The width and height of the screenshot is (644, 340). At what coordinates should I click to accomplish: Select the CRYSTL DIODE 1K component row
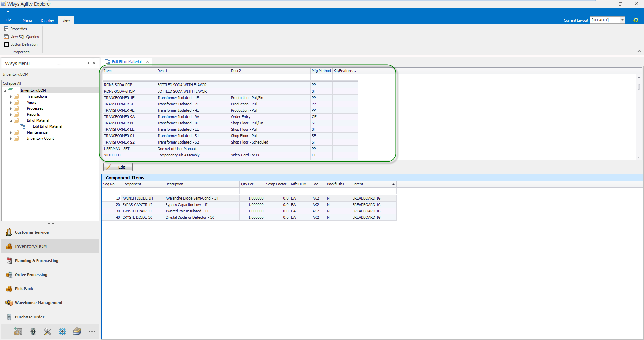pyautogui.click(x=249, y=217)
